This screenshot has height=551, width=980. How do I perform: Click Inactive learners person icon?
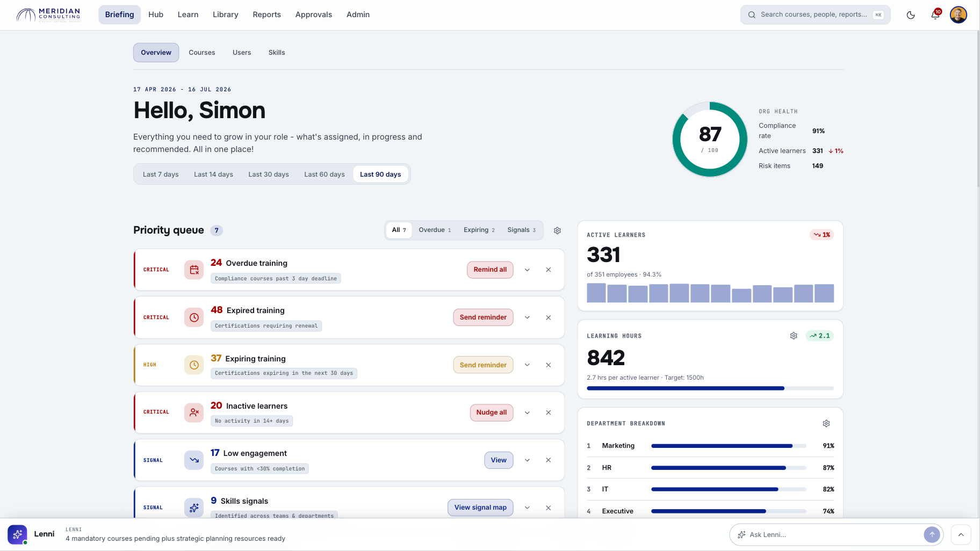194,412
